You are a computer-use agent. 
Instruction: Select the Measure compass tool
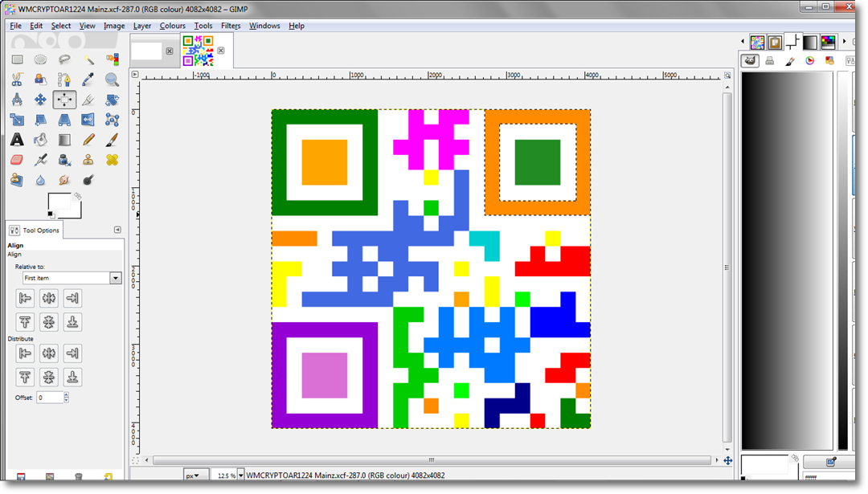17,100
